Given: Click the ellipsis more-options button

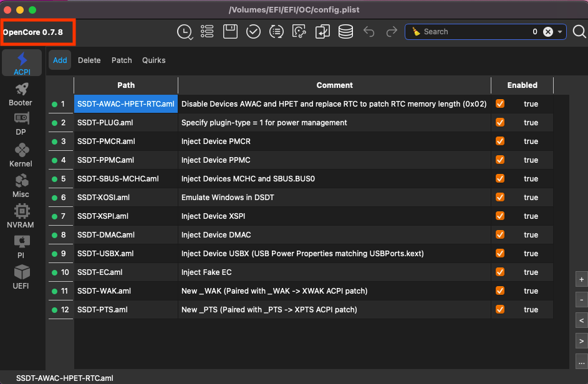Looking at the screenshot, I should pyautogui.click(x=581, y=362).
